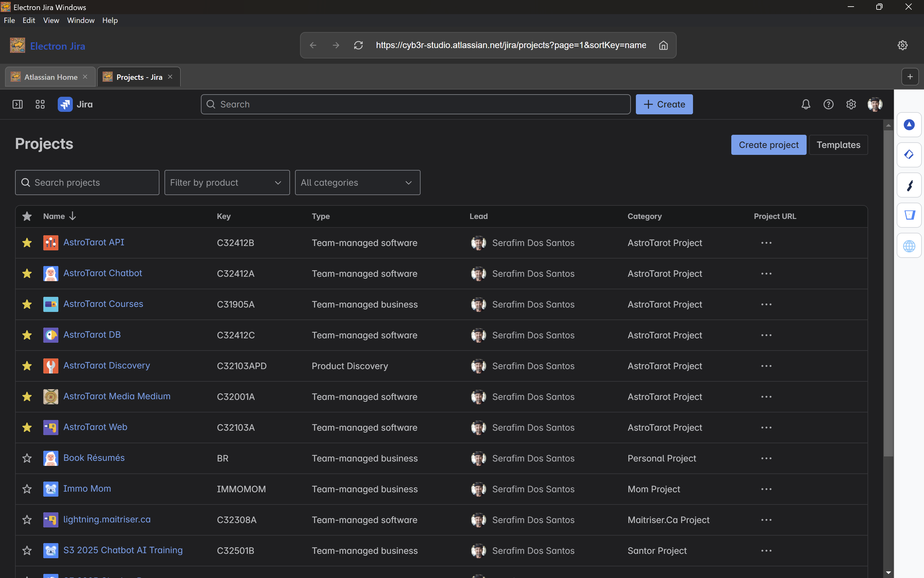Open Electron Jira app settings gear
Screen dimensions: 924x578
click(x=902, y=45)
